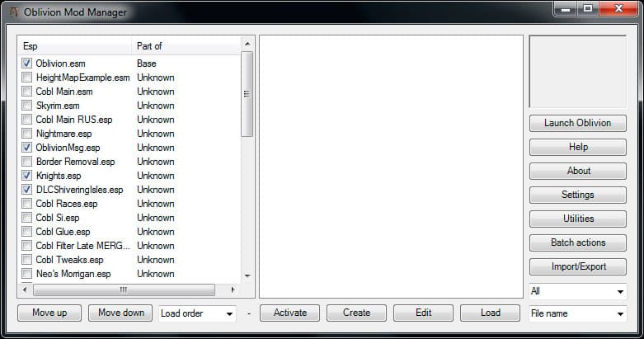
Task: Sort by the Esp column header
Action: pyautogui.click(x=76, y=46)
